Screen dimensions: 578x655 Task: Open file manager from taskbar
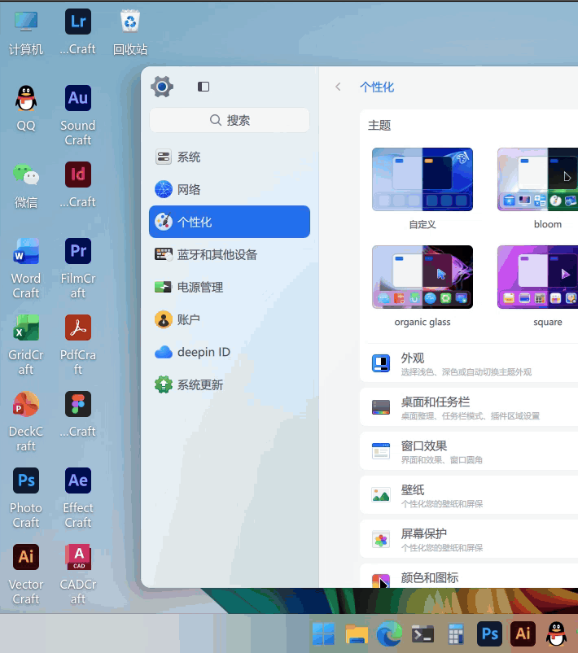(x=357, y=634)
